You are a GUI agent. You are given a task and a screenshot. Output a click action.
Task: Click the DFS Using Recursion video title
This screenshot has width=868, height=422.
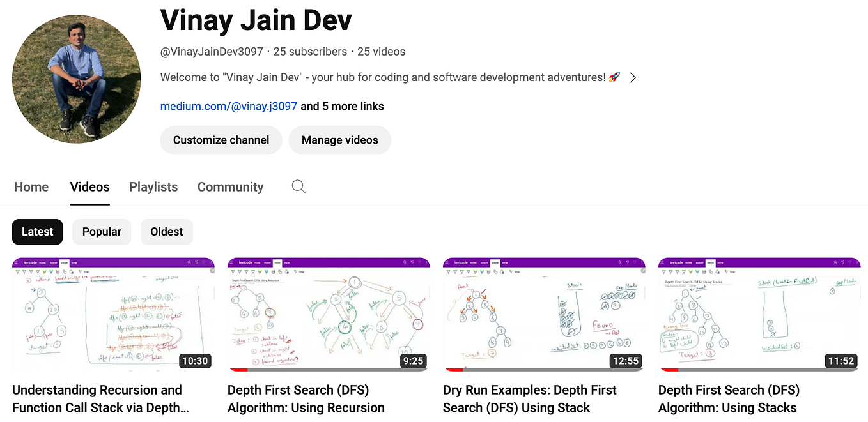[x=306, y=398]
